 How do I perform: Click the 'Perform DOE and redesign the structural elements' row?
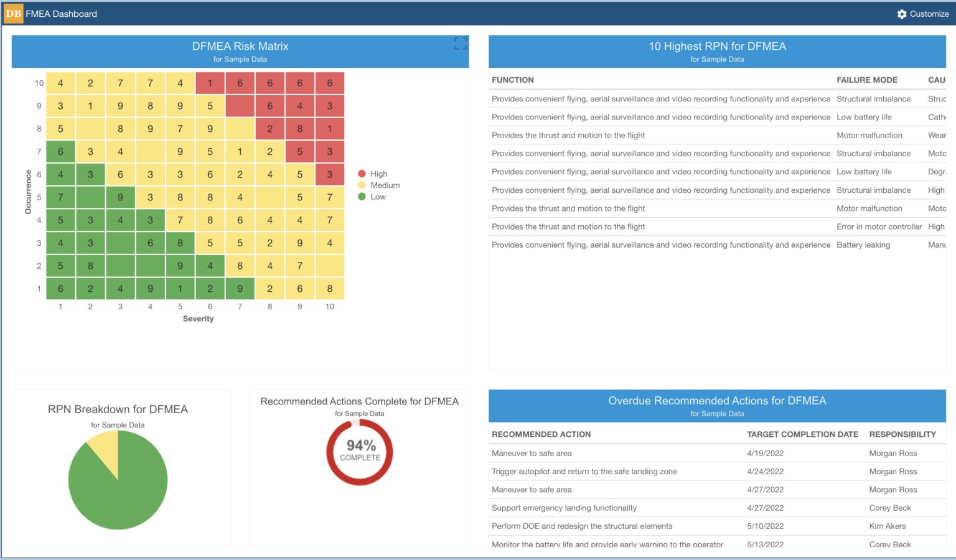point(583,526)
